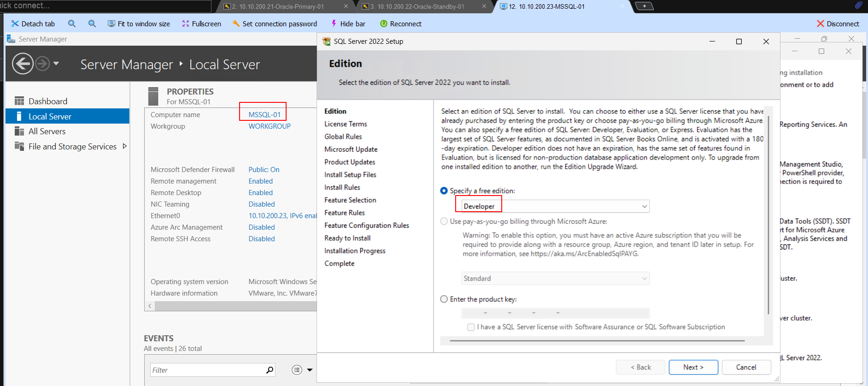Screen dimensions: 868x386
Task: Click the Global Rules setup step
Action: pyautogui.click(x=343, y=137)
